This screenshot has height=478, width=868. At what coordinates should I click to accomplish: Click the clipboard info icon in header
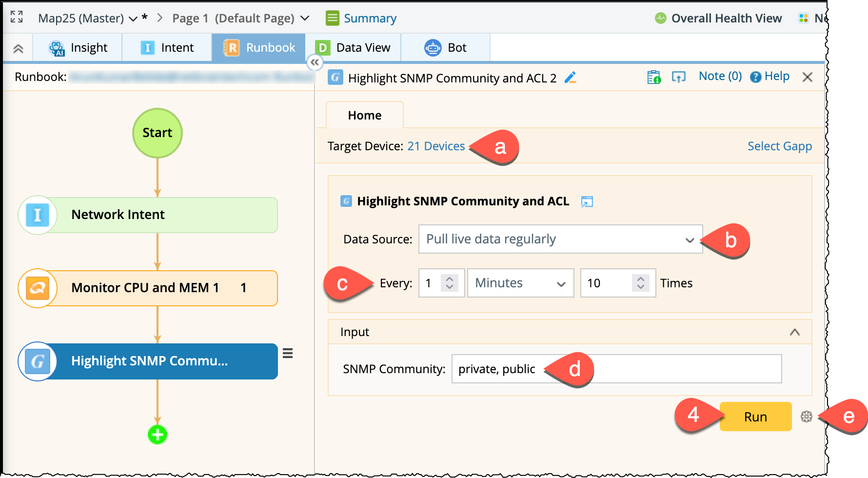coord(653,77)
